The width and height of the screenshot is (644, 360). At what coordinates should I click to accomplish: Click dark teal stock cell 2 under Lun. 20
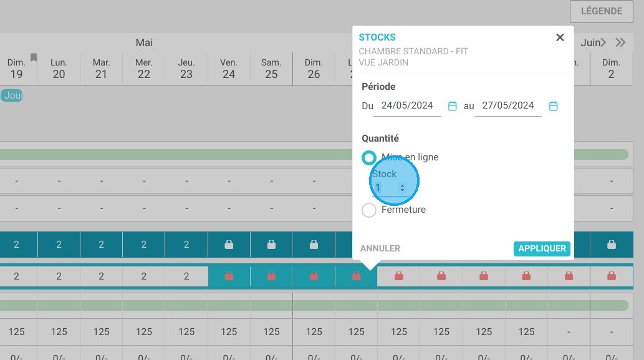[59, 245]
